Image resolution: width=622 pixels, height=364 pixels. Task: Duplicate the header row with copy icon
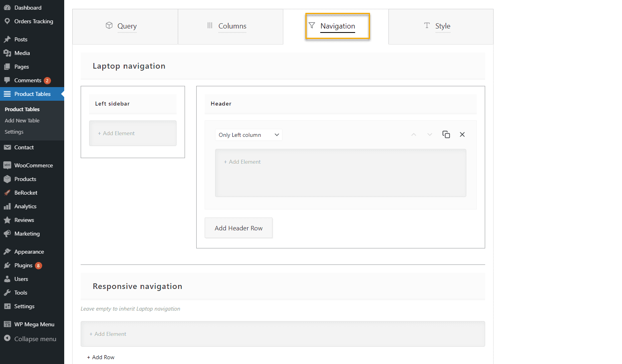446,134
